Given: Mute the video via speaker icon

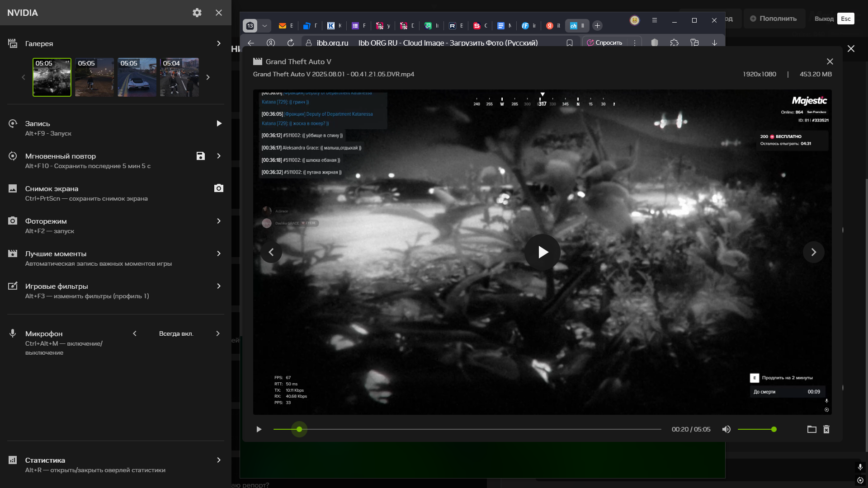Looking at the screenshot, I should (x=726, y=429).
